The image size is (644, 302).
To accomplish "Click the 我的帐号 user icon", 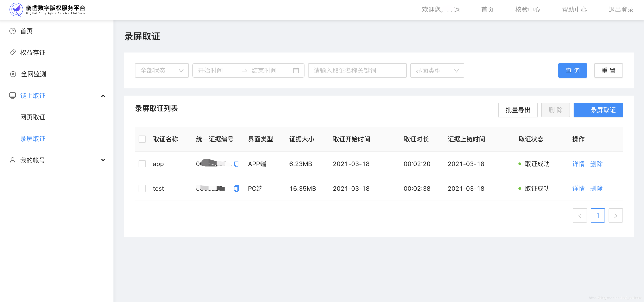I will pyautogui.click(x=13, y=160).
